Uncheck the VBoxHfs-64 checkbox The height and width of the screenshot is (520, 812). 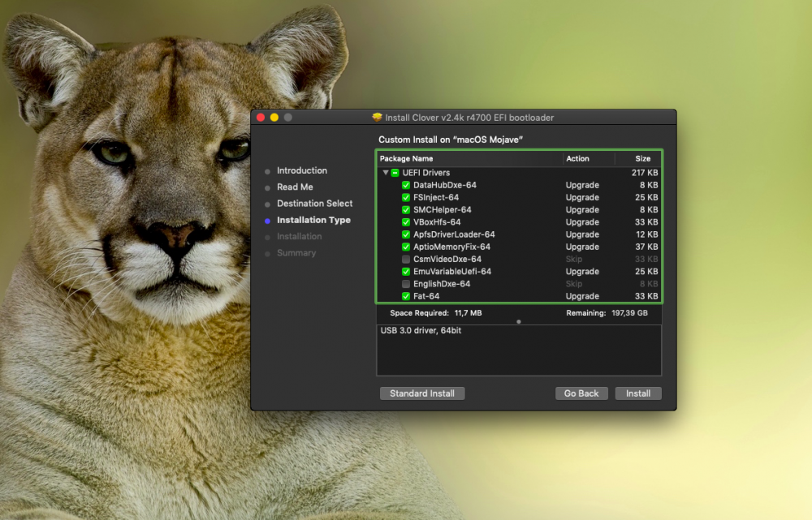(406, 222)
